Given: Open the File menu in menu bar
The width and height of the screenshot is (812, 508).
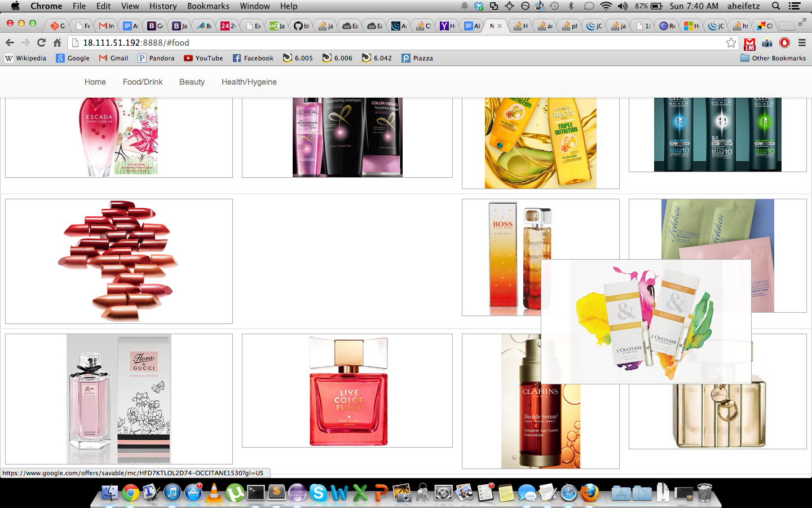Looking at the screenshot, I should point(80,6).
